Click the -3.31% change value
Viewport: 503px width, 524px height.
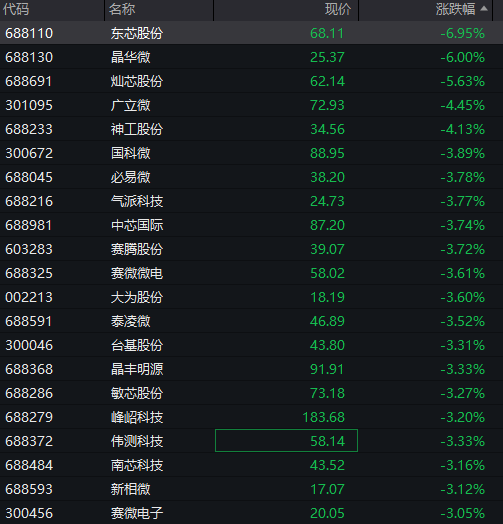point(462,346)
